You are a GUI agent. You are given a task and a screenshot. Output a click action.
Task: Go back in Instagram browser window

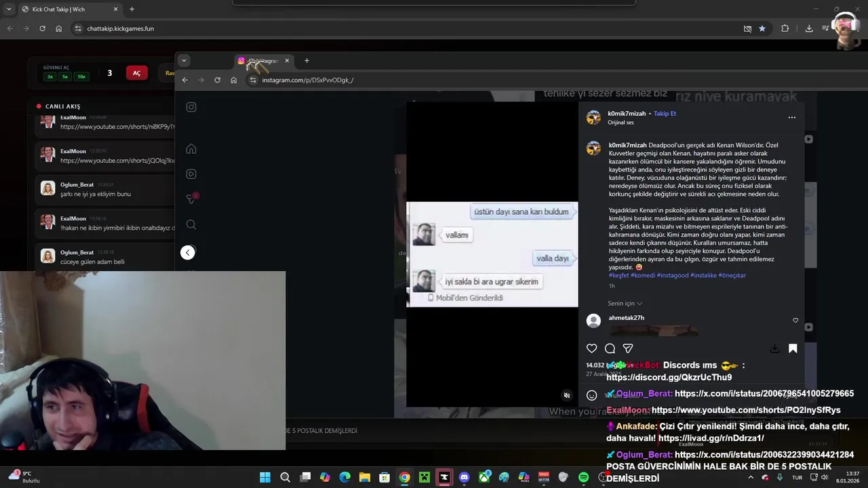(x=184, y=80)
